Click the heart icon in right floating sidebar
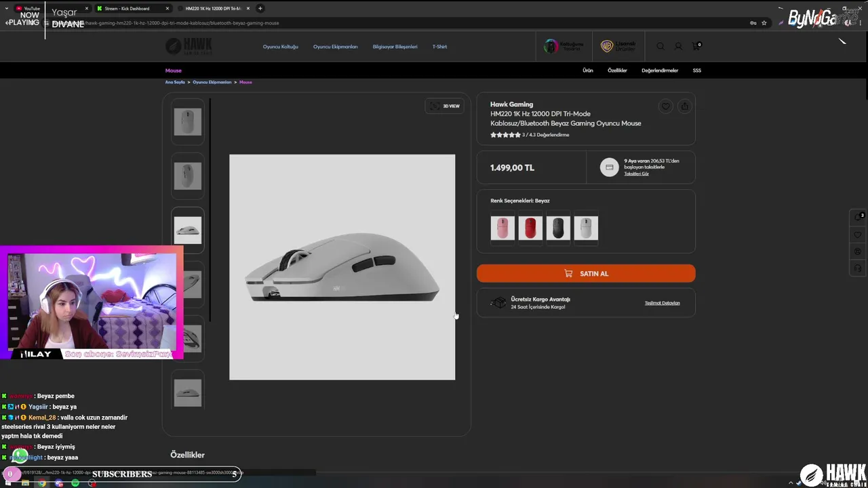The width and height of the screenshot is (868, 488). tap(858, 235)
